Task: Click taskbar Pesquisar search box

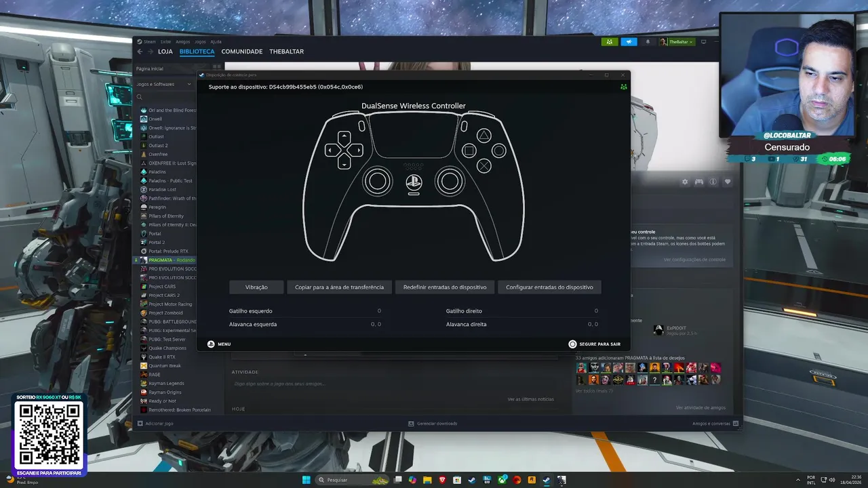Action: coord(353,480)
